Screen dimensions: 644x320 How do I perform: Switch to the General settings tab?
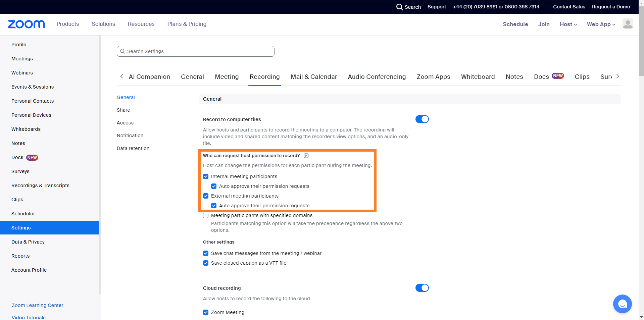coord(192,77)
